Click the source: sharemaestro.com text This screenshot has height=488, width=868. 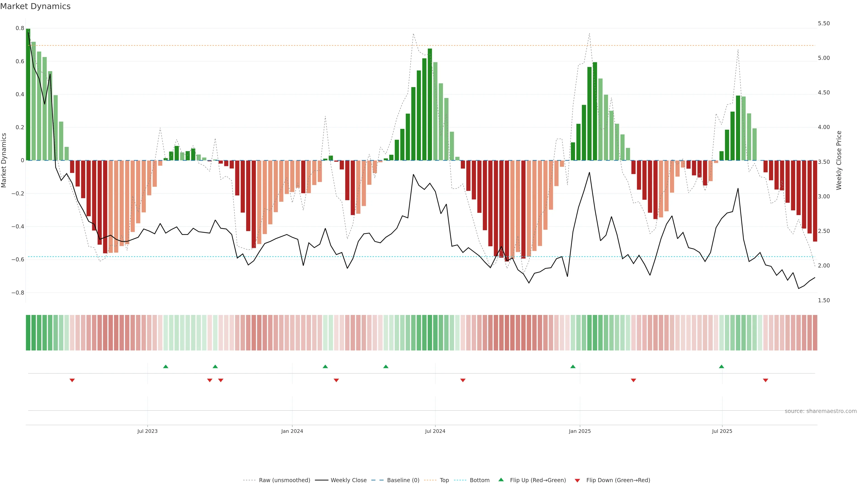tap(821, 411)
